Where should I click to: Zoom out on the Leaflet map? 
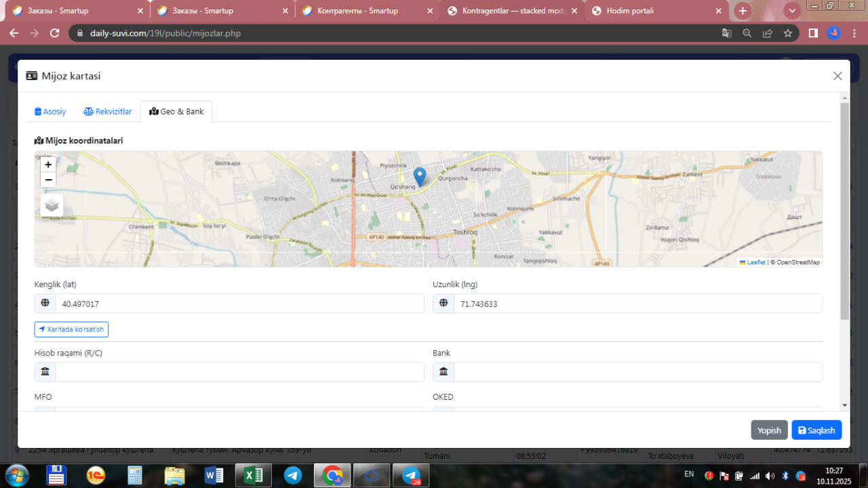point(48,180)
